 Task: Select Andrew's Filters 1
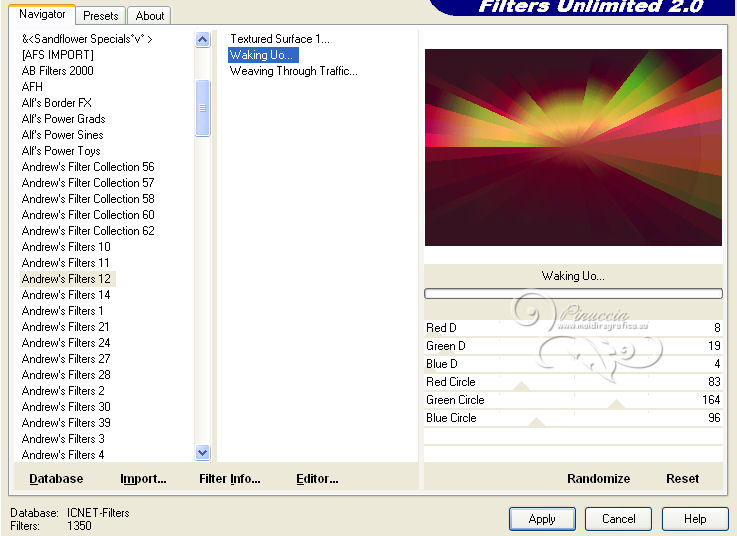[63, 311]
